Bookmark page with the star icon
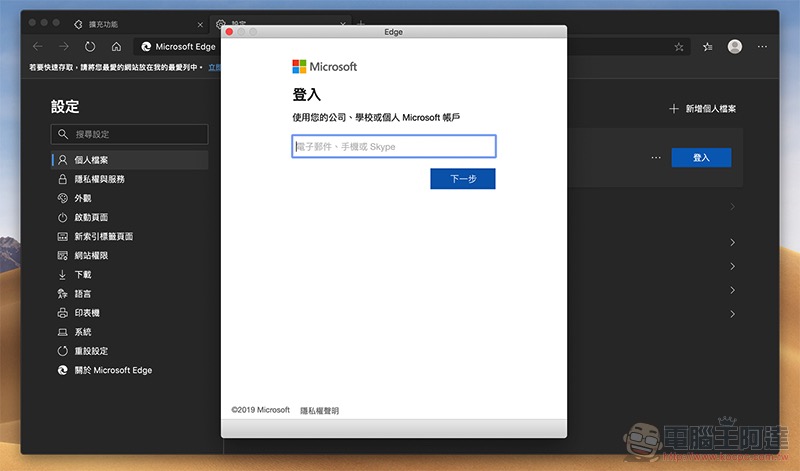The image size is (800, 471). tap(679, 46)
